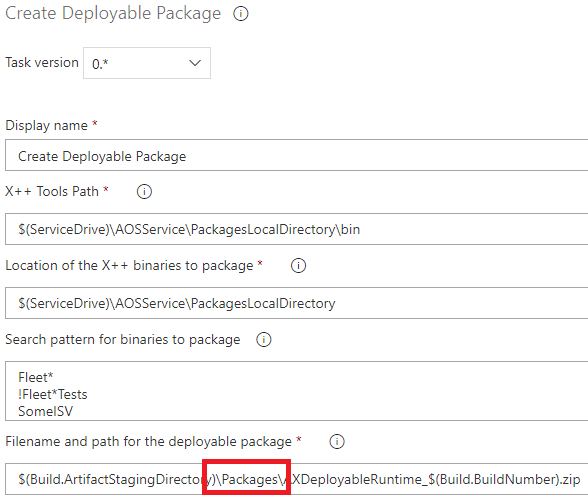Click the Create Deployable Package heading text
Viewport: 588px width, 497px height.
click(113, 14)
